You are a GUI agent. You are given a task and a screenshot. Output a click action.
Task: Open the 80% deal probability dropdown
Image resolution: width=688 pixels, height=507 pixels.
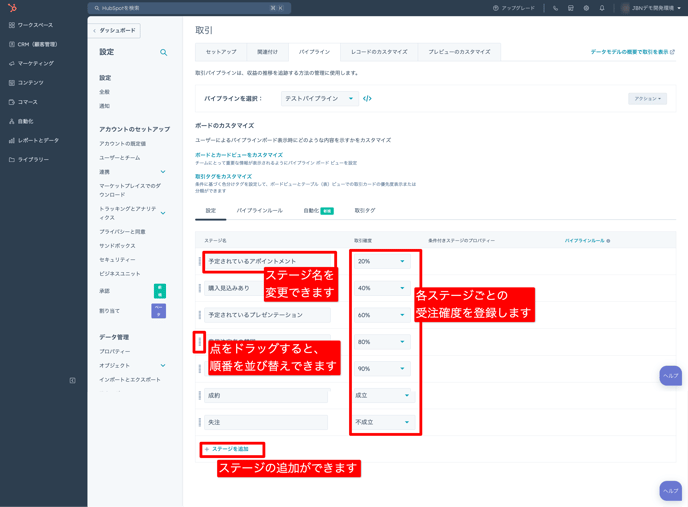click(382, 342)
